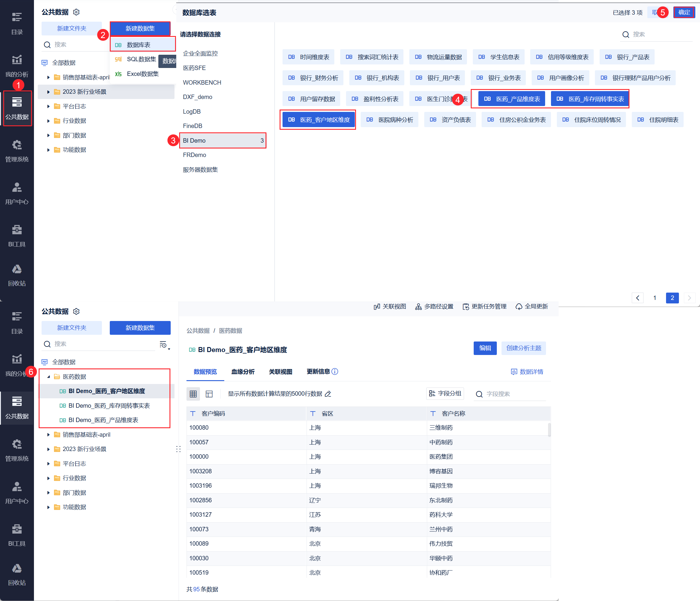The width and height of the screenshot is (700, 601).
Task: Select the 医院病种分析 table tile
Action: click(389, 120)
